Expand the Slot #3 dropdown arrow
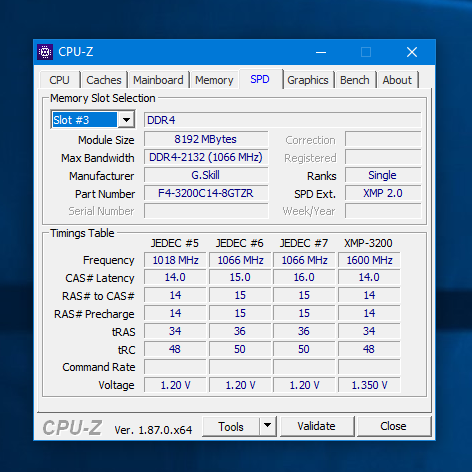Screen dimensions: 472x472 (x=126, y=120)
